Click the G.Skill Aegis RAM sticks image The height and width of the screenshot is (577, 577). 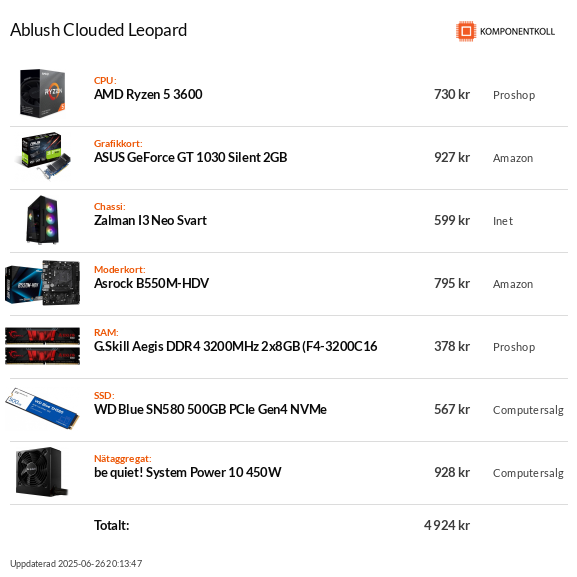[43, 346]
